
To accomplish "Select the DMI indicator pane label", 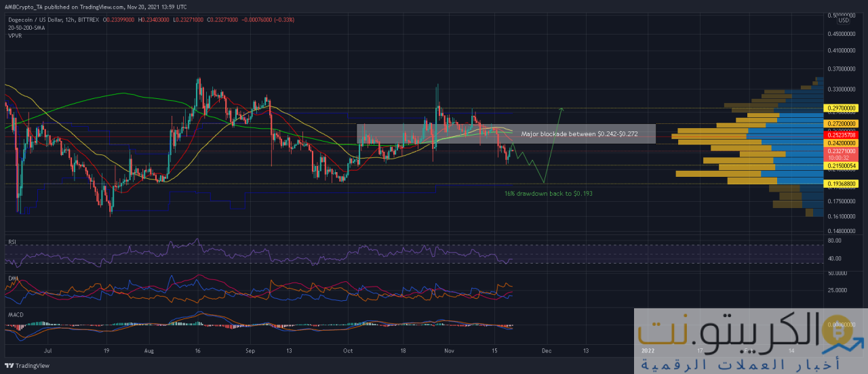I will pos(12,278).
